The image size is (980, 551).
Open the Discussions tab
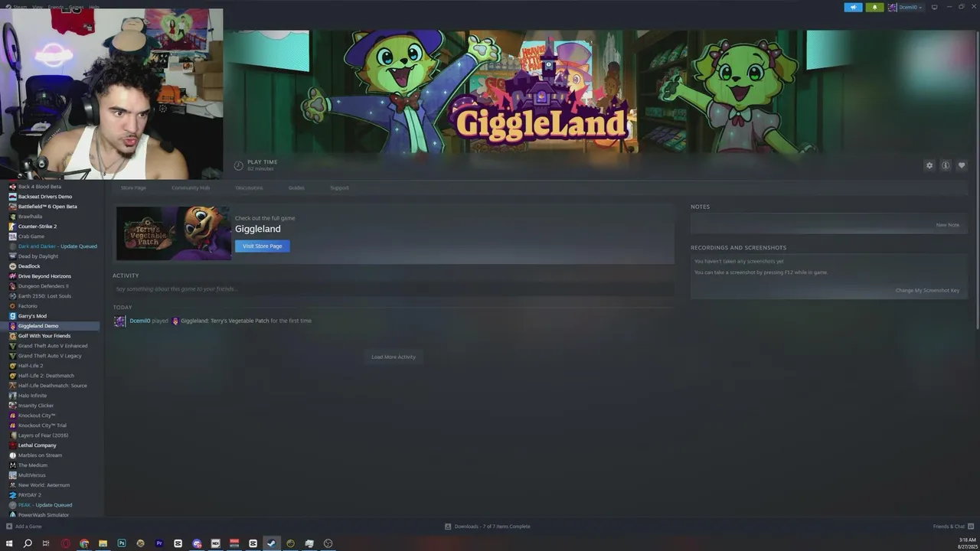[x=249, y=187]
